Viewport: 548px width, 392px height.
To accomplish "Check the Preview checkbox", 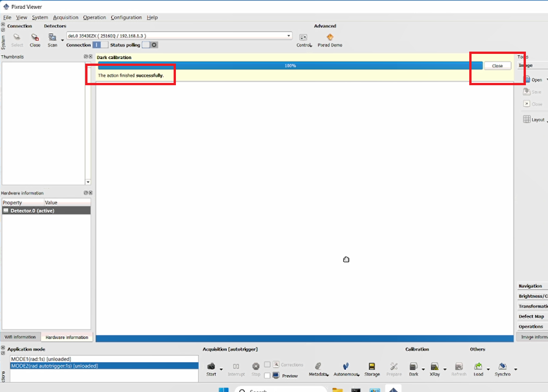I will (x=267, y=375).
